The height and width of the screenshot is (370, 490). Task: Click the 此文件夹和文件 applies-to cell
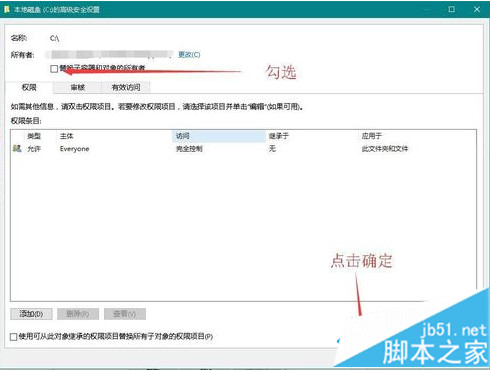tap(385, 149)
